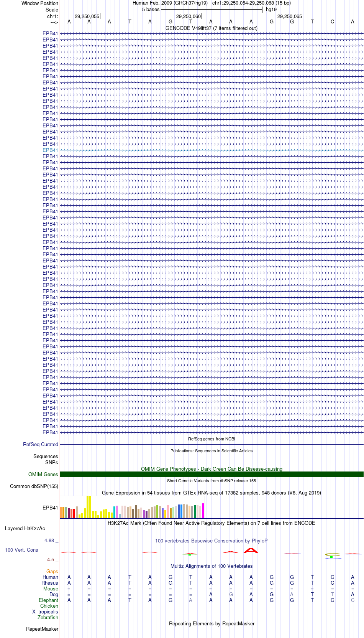Click the GTEx Gene Expression track title
Viewport: 364px width, 638px height.
click(x=212, y=493)
